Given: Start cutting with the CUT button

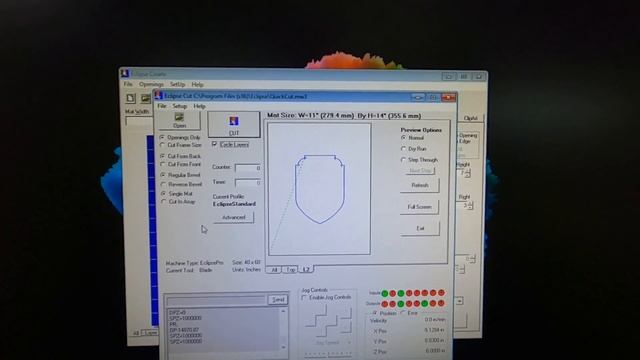Looking at the screenshot, I should [x=233, y=125].
